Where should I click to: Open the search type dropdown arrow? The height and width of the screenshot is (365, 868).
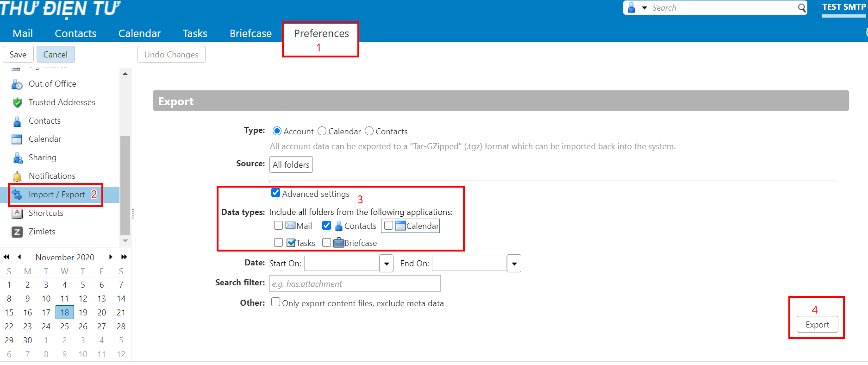coord(644,8)
